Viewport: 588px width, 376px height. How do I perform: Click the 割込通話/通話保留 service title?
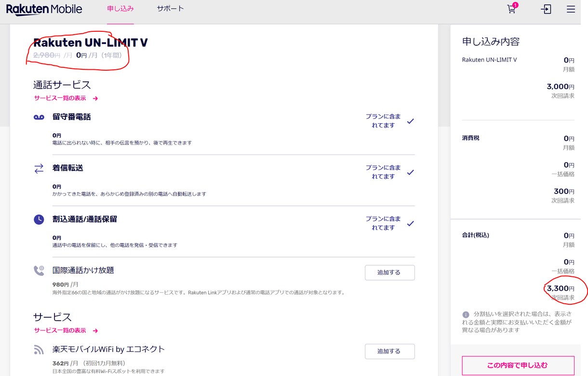point(85,219)
